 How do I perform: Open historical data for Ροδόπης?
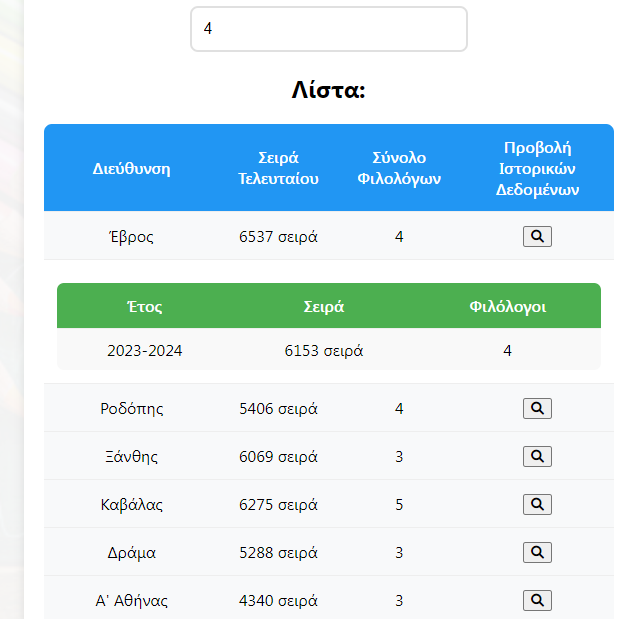(537, 408)
